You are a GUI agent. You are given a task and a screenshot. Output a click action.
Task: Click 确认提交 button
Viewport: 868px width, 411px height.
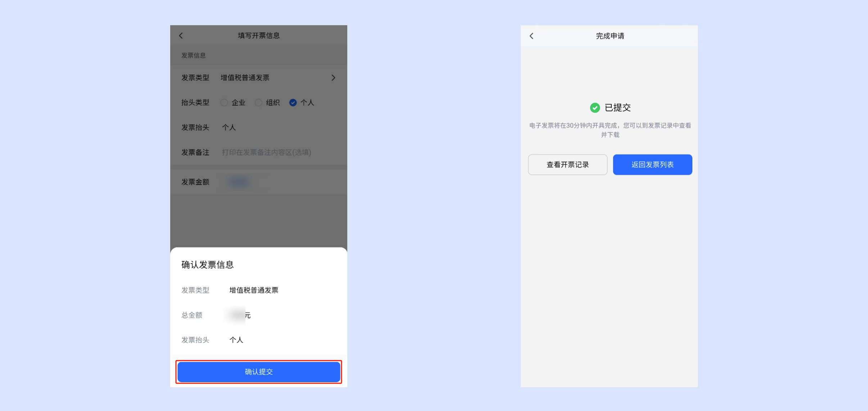(x=259, y=372)
